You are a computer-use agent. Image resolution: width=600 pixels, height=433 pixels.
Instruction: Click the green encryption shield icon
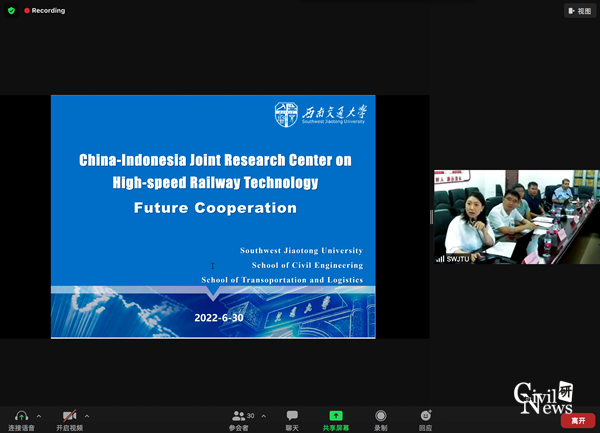(12, 11)
